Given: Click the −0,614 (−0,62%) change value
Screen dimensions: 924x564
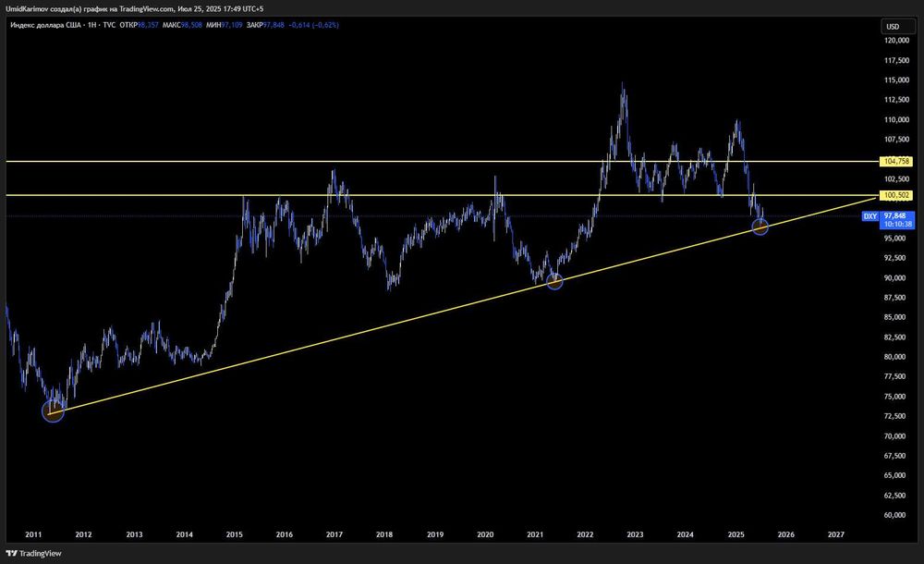Looking at the screenshot, I should tap(313, 25).
